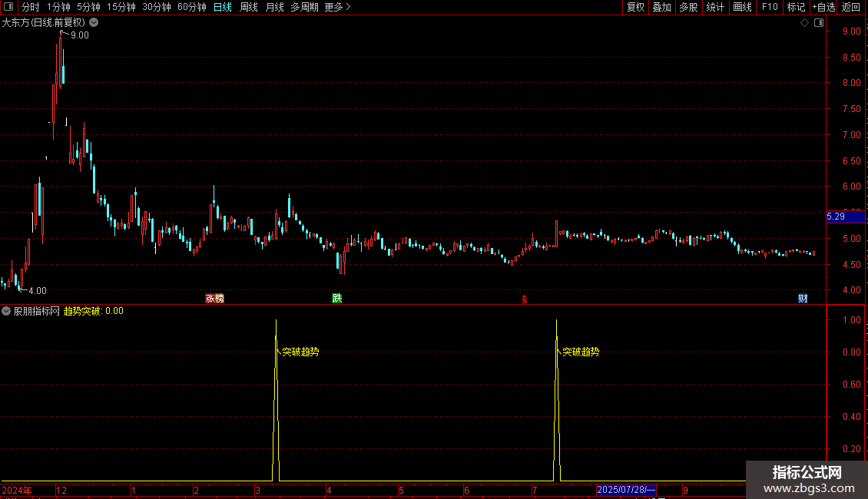Image resolution: width=868 pixels, height=499 pixels.
Task: Click the 股朋指标网 indicator name
Action: click(37, 311)
